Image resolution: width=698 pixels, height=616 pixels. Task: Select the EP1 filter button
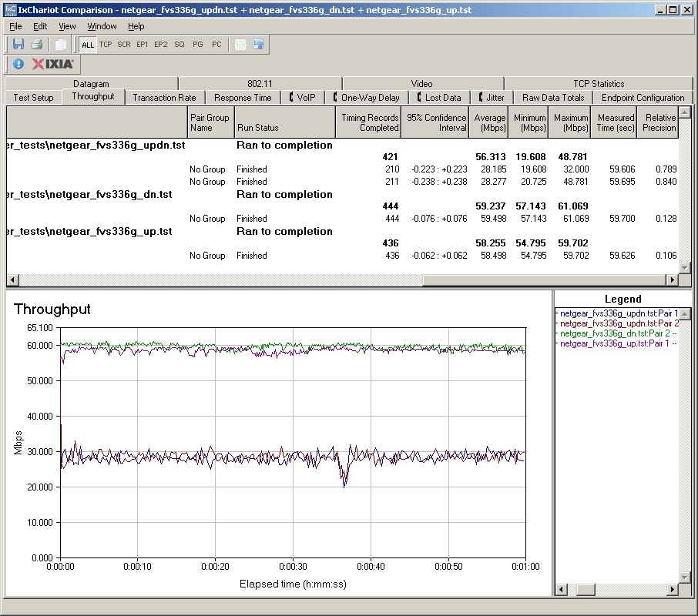tap(142, 45)
